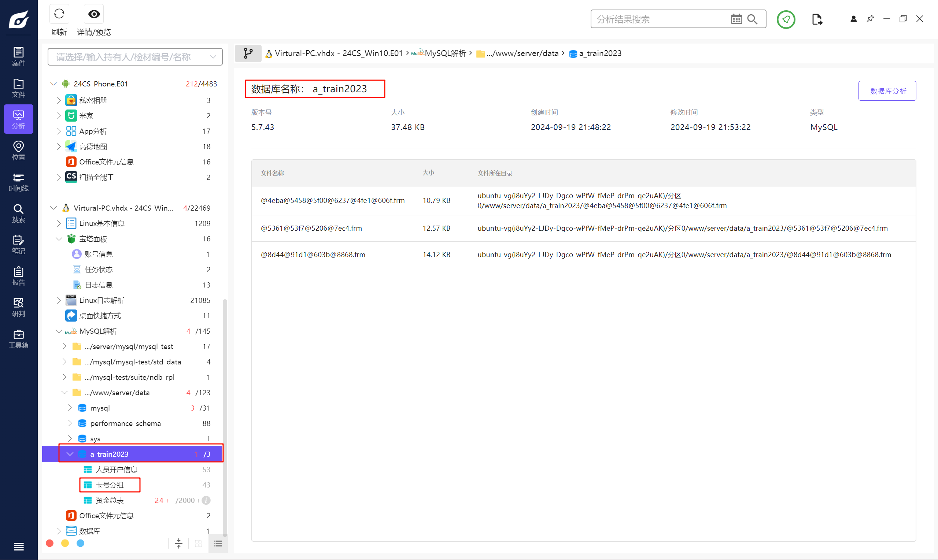
Task: Collapse the a_train2023 database node
Action: 70,453
